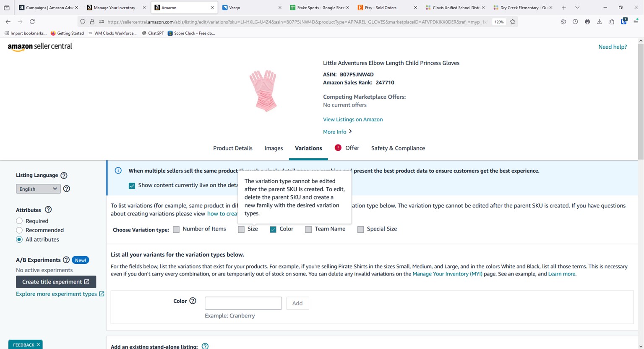Viewport: 644px width, 349px height.
Task: Click the Amazon Seller Central logo
Action: [x=40, y=47]
